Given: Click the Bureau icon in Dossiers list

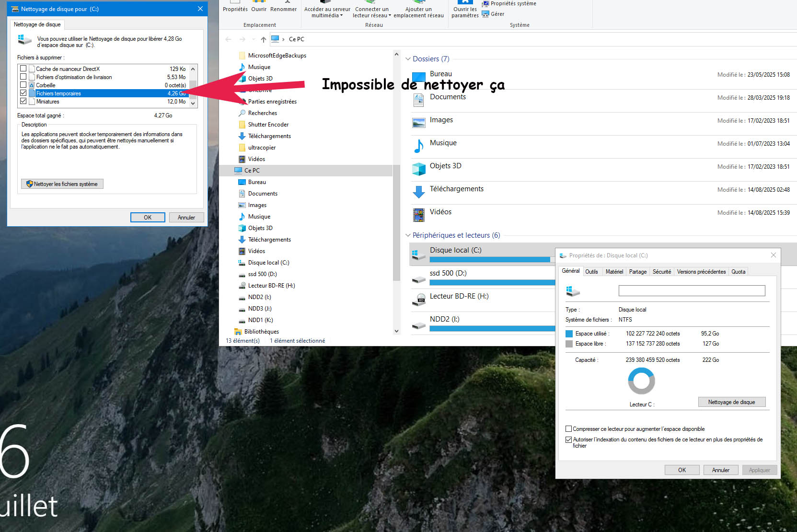Looking at the screenshot, I should tap(419, 77).
